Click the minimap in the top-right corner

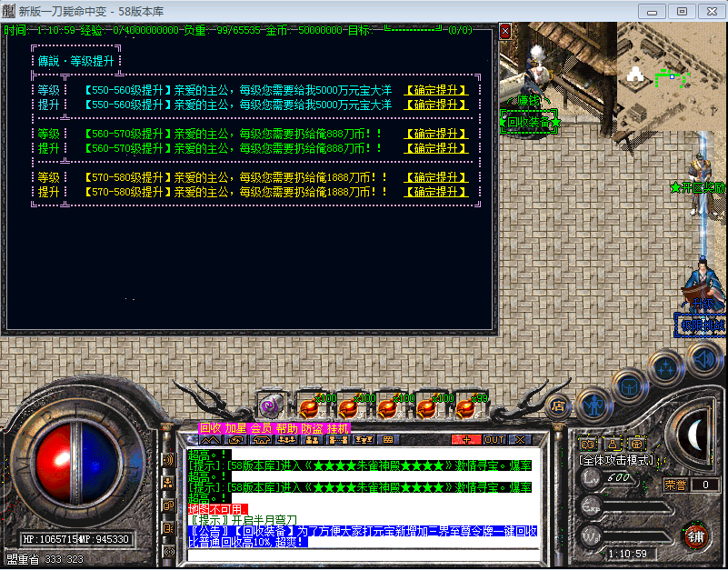(672, 75)
